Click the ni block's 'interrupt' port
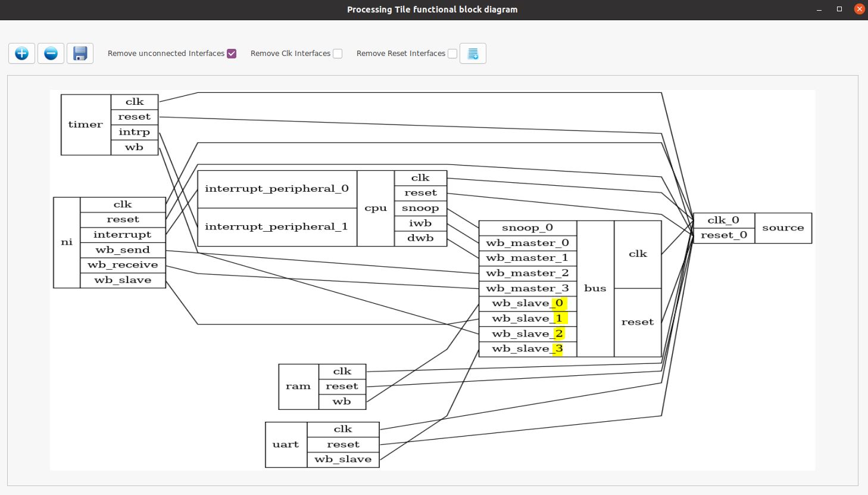The height and width of the screenshot is (495, 868). (123, 235)
